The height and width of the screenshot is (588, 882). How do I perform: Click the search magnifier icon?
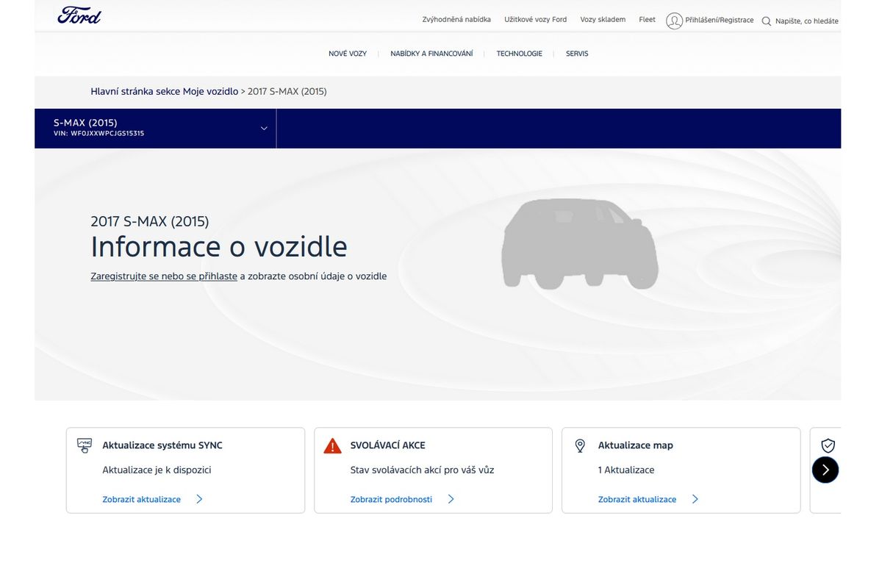click(x=767, y=21)
